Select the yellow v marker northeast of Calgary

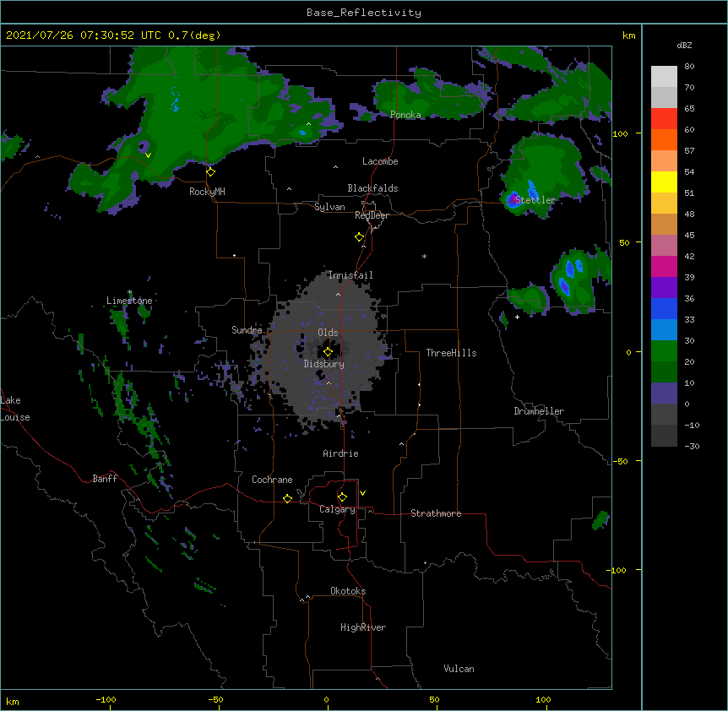[362, 493]
